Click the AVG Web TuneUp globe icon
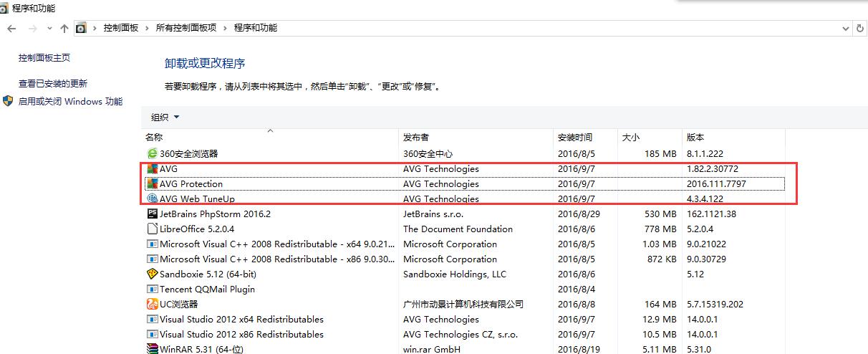The height and width of the screenshot is (354, 868). point(152,199)
